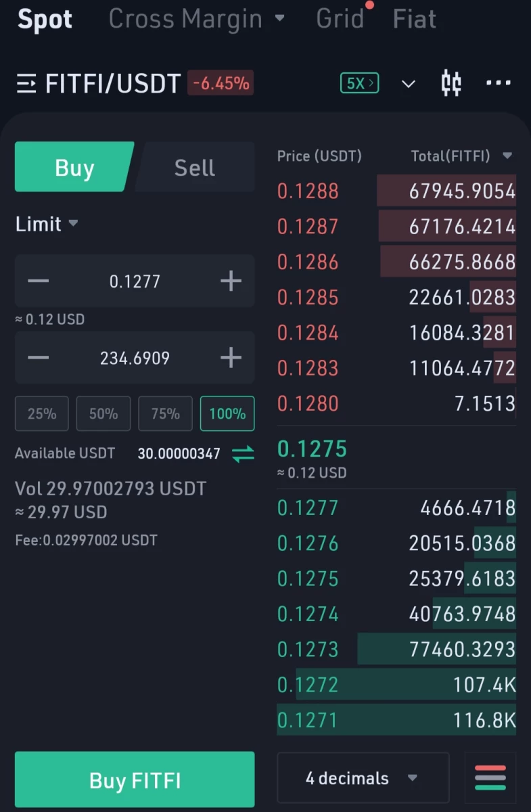Select the 25% amount option
This screenshot has height=812, width=531.
pyautogui.click(x=42, y=413)
